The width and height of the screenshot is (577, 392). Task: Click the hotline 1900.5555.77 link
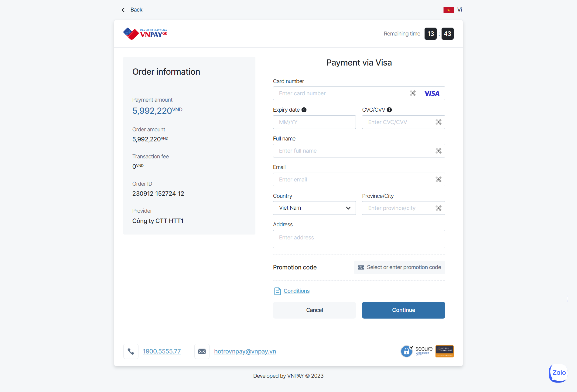click(162, 351)
